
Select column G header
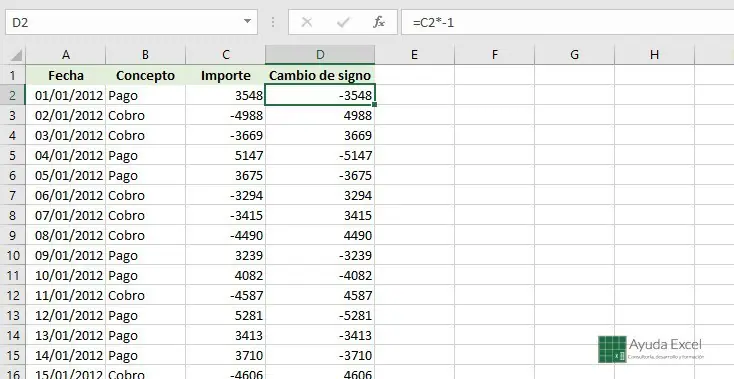click(x=574, y=55)
